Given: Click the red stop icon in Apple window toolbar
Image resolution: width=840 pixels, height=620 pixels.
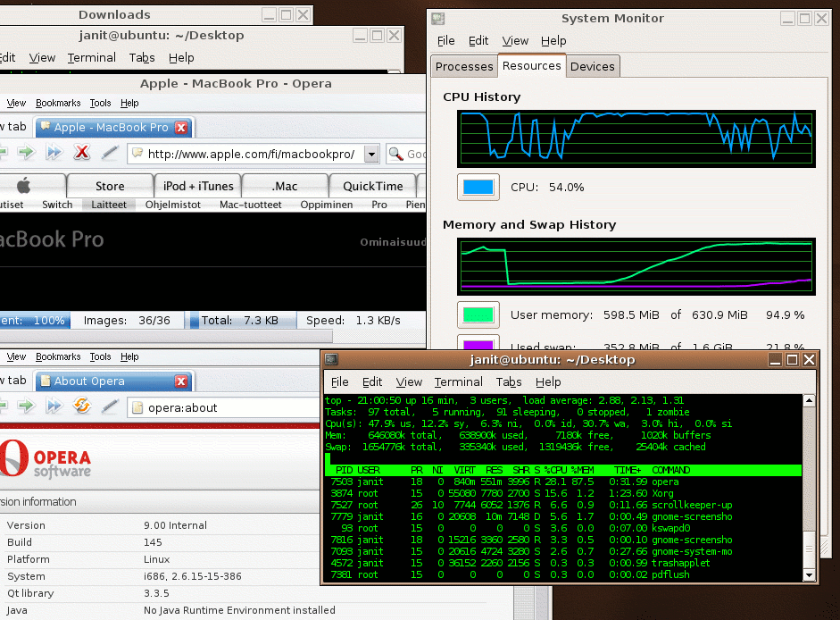Looking at the screenshot, I should click(82, 153).
